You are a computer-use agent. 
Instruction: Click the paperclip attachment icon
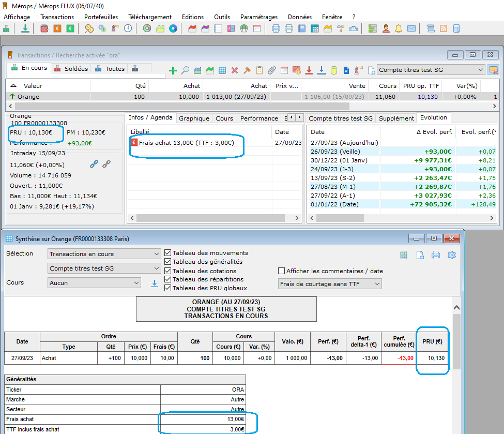point(272,70)
